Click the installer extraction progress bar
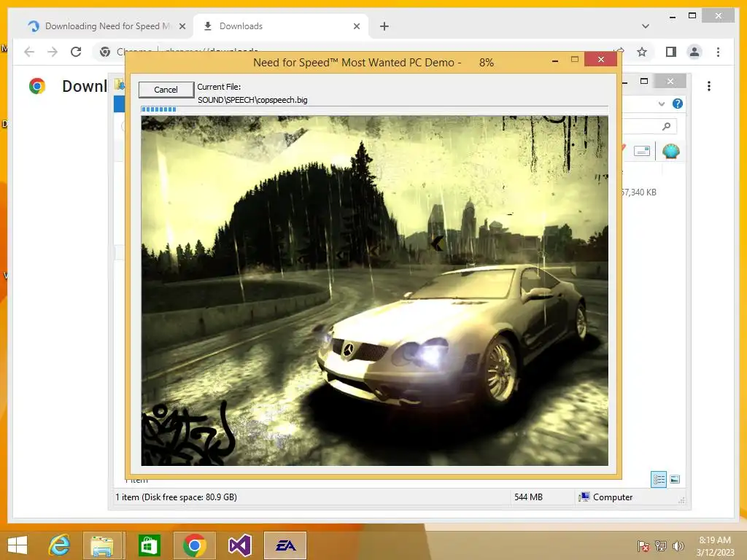747x560 pixels. [x=374, y=109]
